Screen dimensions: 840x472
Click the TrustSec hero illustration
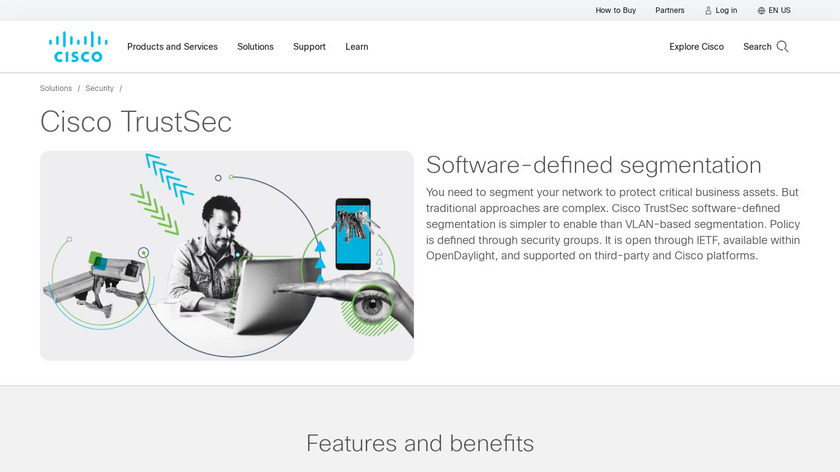[x=227, y=256]
